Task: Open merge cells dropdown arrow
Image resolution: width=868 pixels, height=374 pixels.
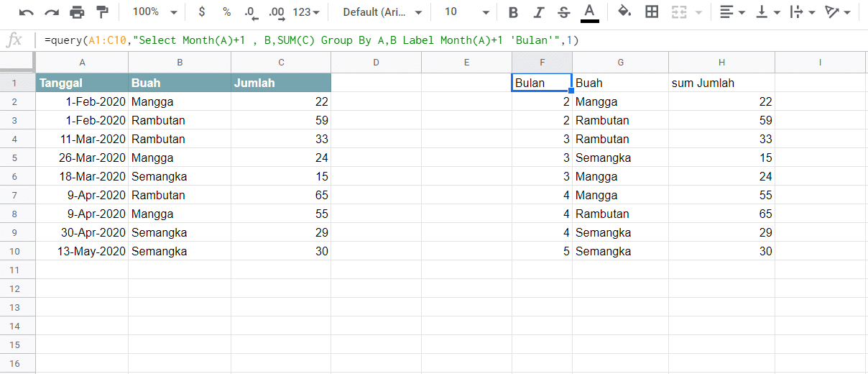Action: coord(698,13)
